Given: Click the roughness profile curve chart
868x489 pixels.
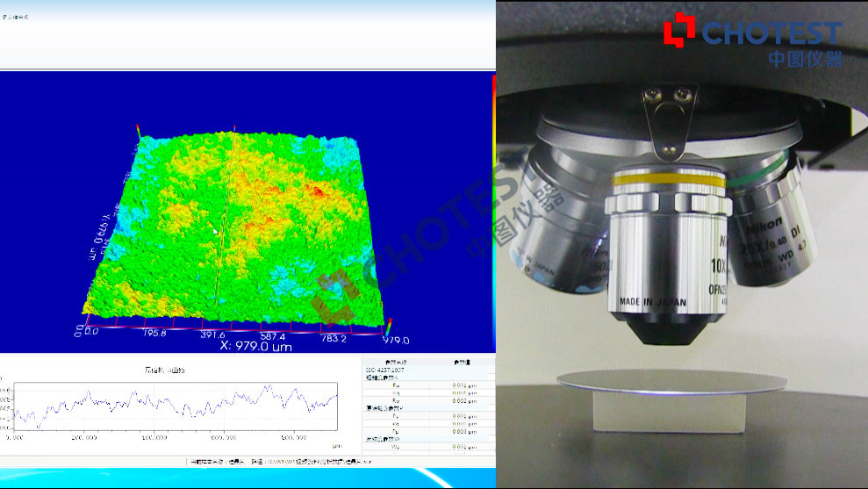Looking at the screenshot, I should 176,404.
